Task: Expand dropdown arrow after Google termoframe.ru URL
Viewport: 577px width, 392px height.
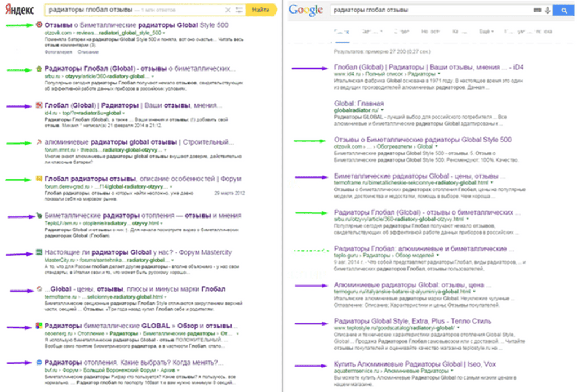Action: (492, 182)
